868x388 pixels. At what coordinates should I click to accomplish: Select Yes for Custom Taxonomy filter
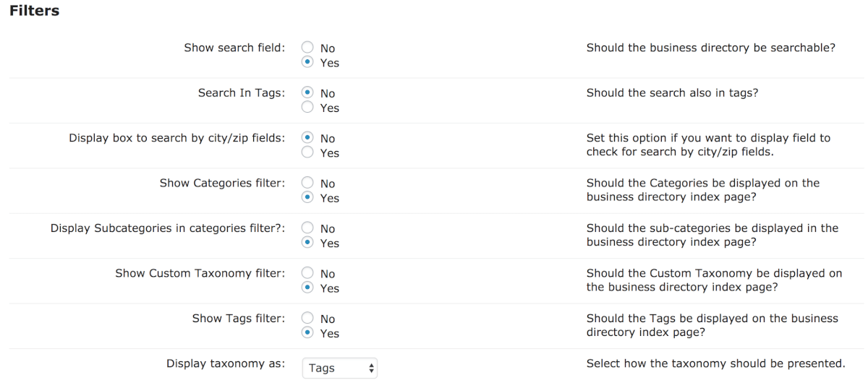coord(307,288)
